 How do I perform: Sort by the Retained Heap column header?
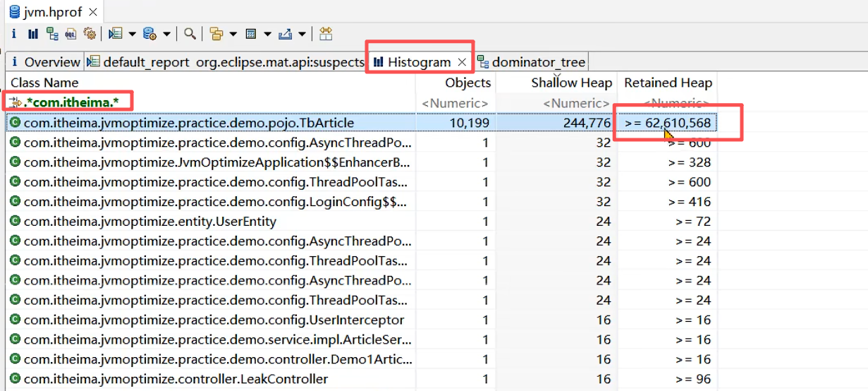tap(667, 83)
